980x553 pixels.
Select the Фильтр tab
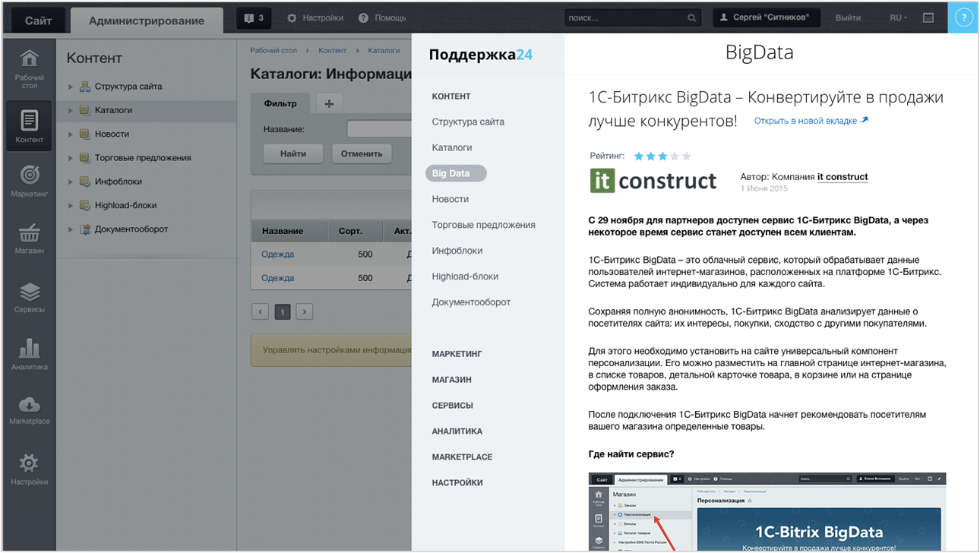pos(280,103)
